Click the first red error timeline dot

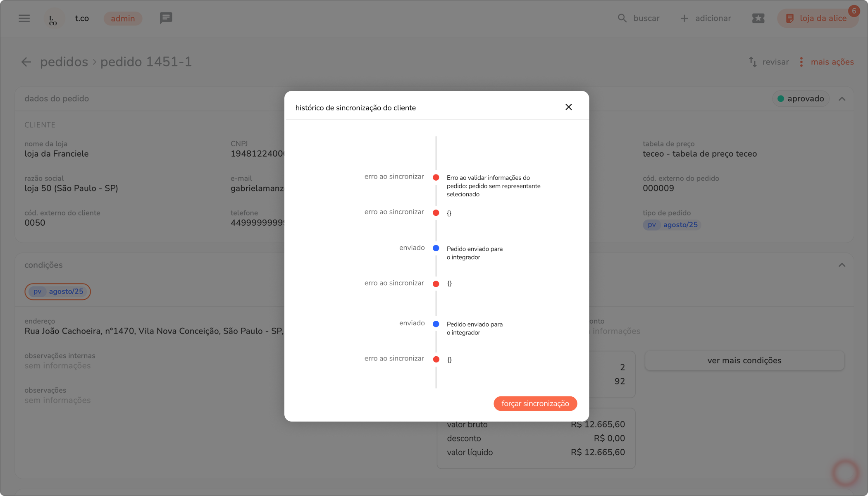coord(436,178)
